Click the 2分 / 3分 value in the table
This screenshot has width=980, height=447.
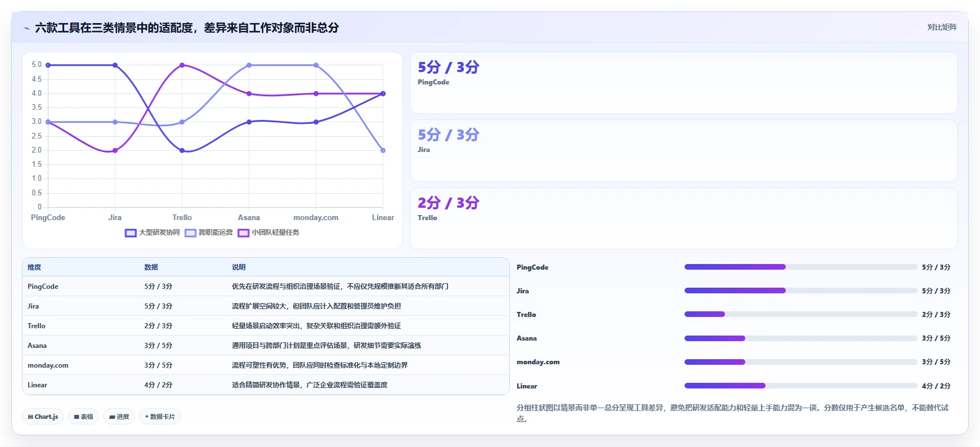click(x=158, y=326)
